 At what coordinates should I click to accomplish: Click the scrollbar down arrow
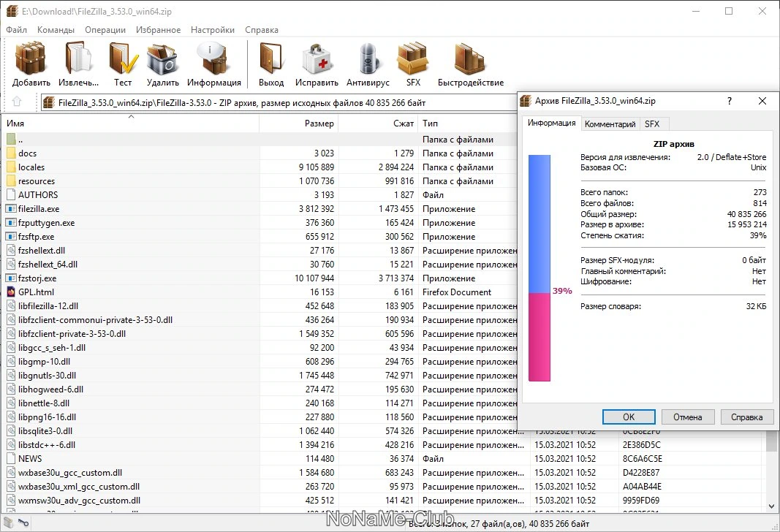[x=771, y=506]
